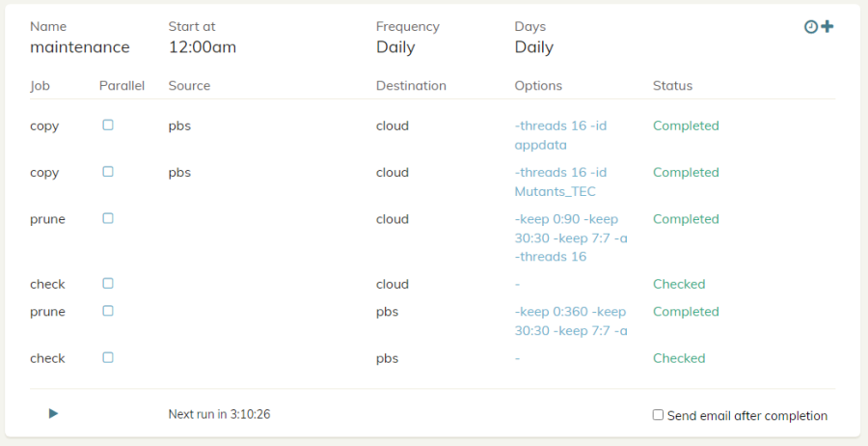Click the plus icon to add a job
The height and width of the screenshot is (446, 868).
tap(827, 27)
